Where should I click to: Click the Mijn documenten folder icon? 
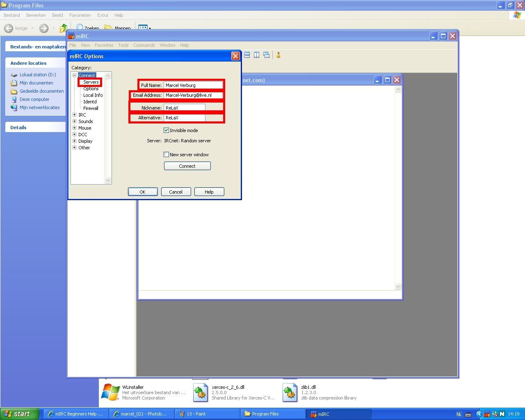point(14,83)
